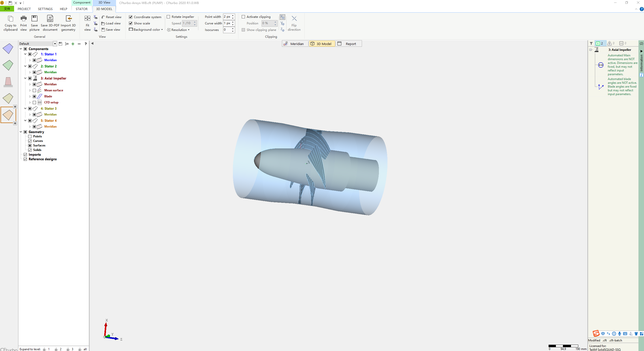Open the filter icon in the information panel

[592, 43]
